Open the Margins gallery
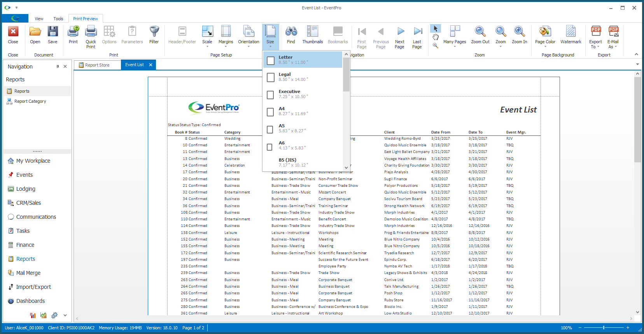The width and height of the screenshot is (644, 334). pos(226,37)
